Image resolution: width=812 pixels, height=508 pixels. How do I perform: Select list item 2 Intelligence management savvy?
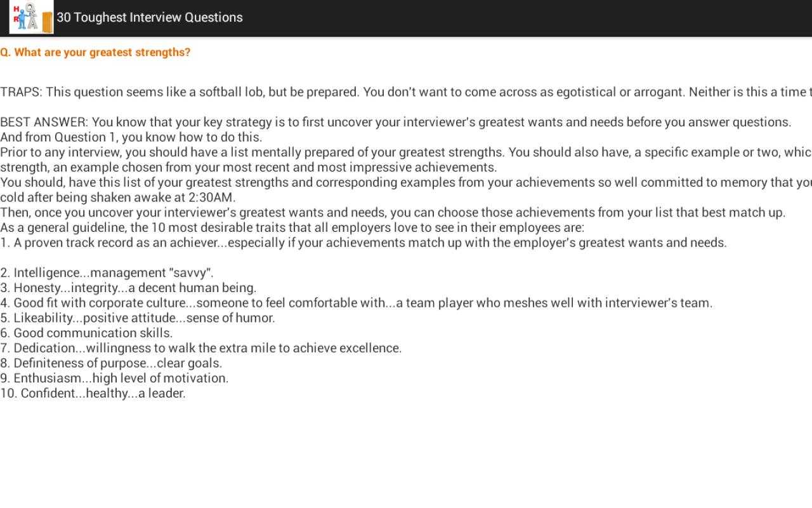107,273
